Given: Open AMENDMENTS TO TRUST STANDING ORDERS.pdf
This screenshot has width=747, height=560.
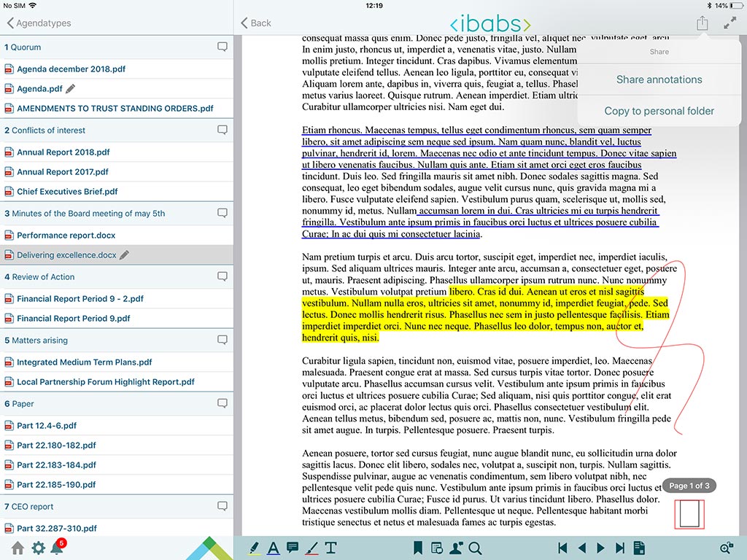Looking at the screenshot, I should (117, 108).
